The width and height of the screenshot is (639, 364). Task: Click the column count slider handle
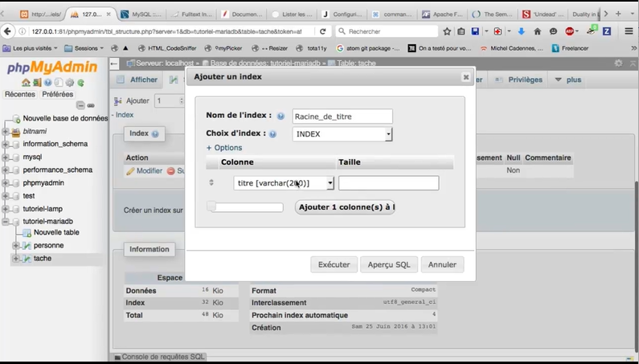[211, 207]
